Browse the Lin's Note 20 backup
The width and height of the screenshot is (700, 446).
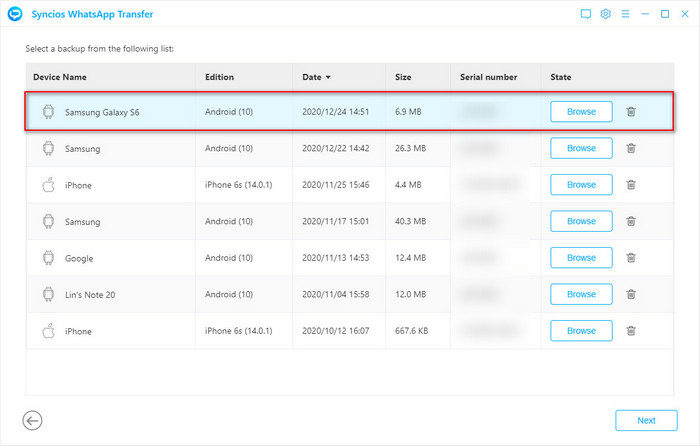coord(581,295)
